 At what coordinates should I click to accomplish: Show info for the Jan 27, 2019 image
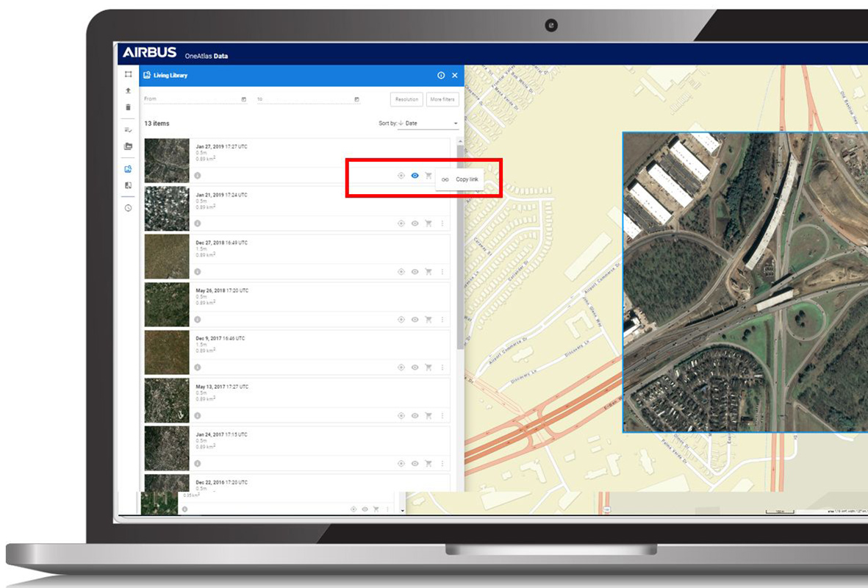[x=197, y=176]
